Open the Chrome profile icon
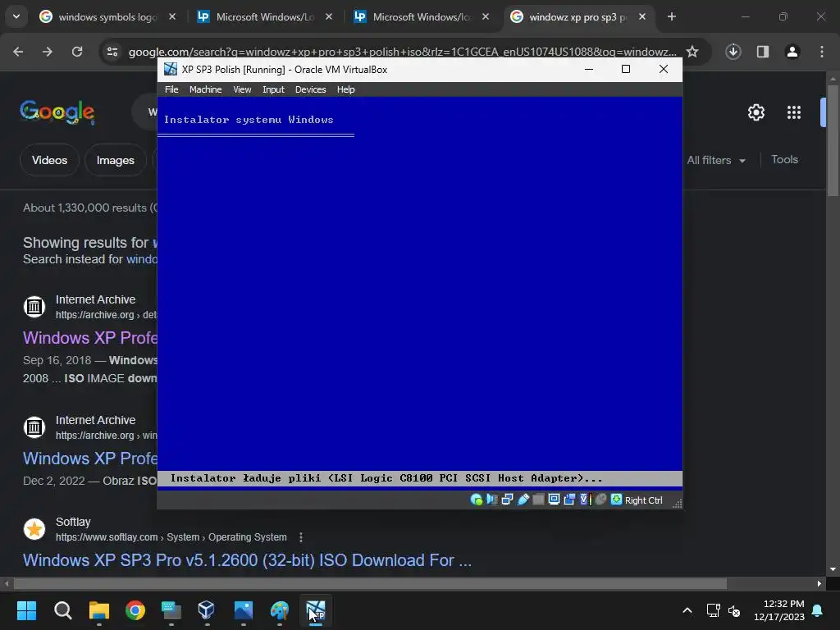The height and width of the screenshot is (630, 840). click(x=792, y=52)
